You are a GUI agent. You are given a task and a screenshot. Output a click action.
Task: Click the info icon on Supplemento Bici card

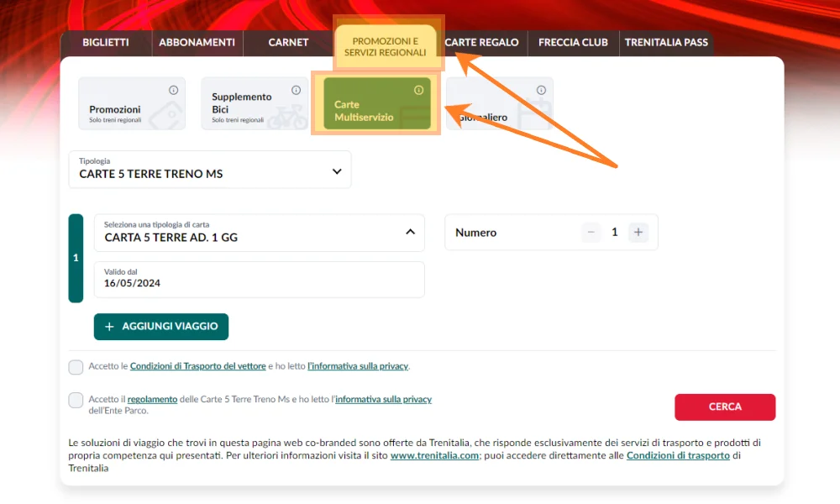coord(296,90)
